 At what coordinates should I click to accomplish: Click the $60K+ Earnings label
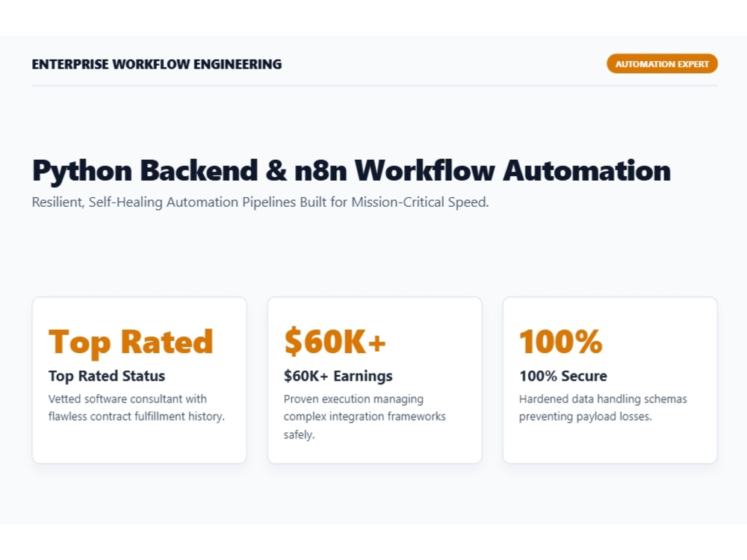point(338,376)
